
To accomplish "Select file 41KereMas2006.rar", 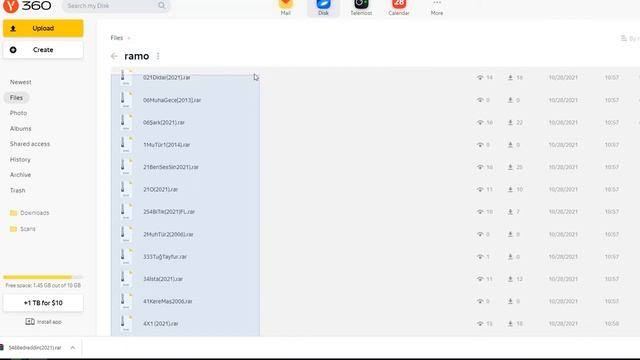I will point(167,301).
